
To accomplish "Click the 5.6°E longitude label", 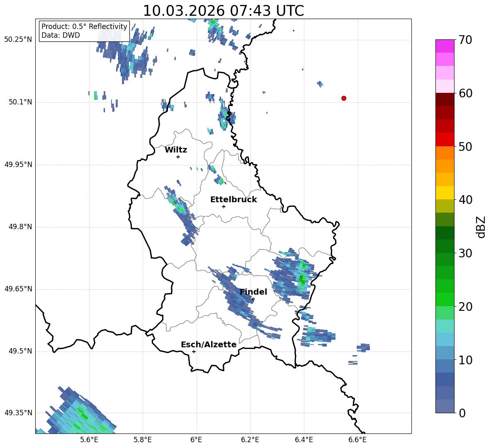I will click(89, 440).
